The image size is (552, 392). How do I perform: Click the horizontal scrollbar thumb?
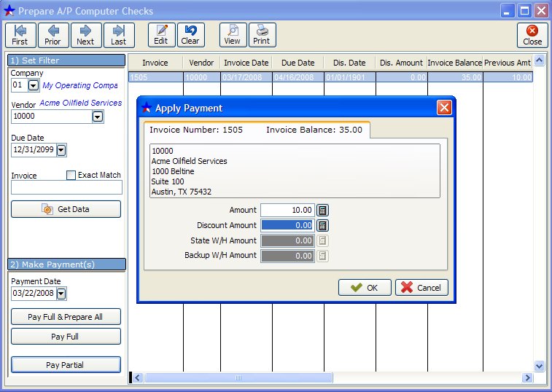tap(238, 378)
